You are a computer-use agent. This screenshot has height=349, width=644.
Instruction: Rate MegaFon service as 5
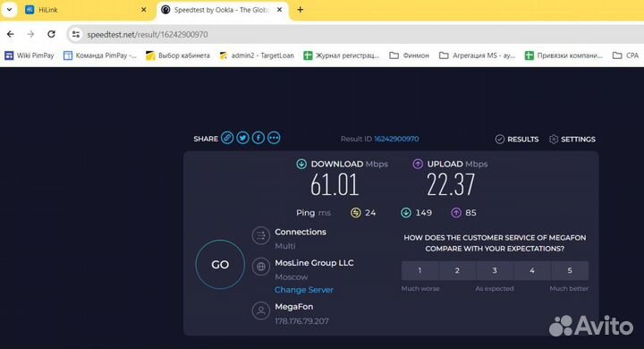tap(570, 270)
